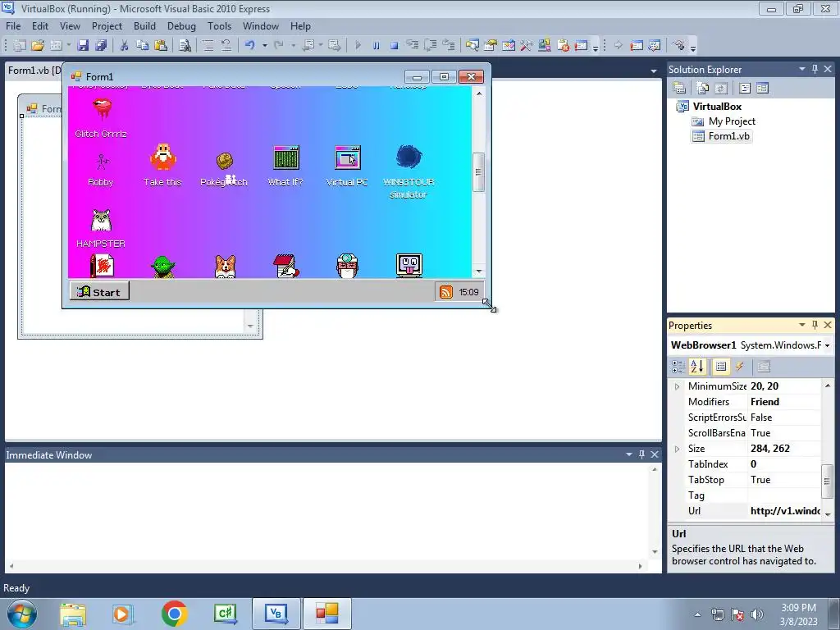Toggle Properties list button in Properties panel
Viewport: 840px width, 630px height.
pos(721,367)
